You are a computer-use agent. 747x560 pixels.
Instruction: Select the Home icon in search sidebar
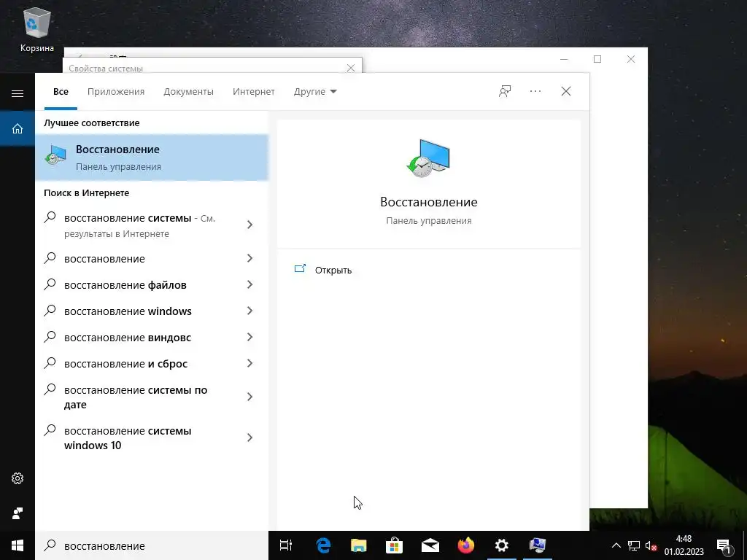(x=18, y=128)
